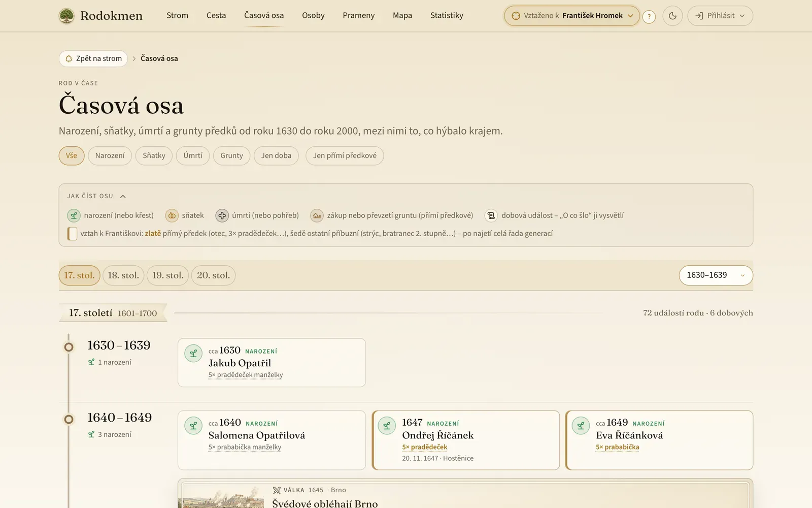Open the Statistiky menu item

447,15
